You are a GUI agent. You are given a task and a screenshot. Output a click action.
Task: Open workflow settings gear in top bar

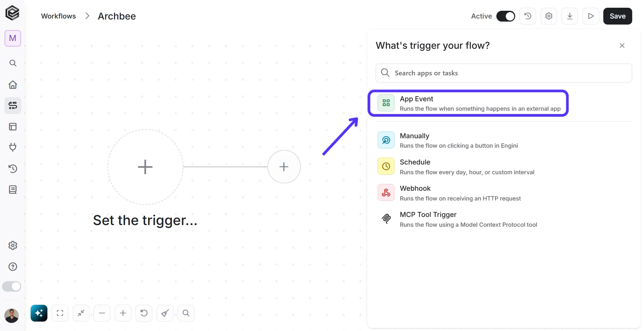[x=549, y=16]
